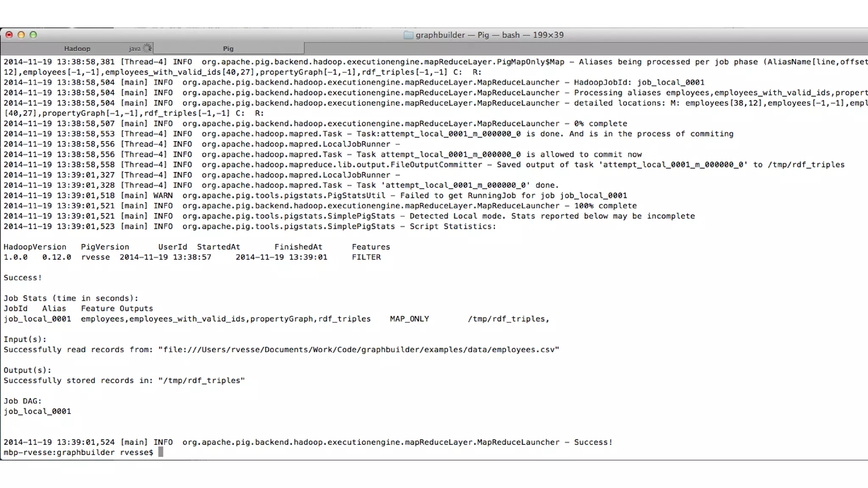Click the WARN log level entry

(x=163, y=196)
